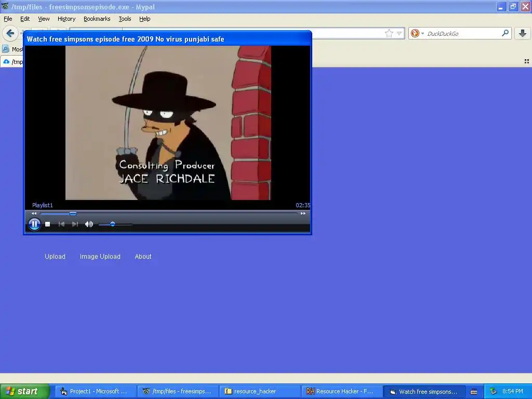
Task: Bookmark this page with the star icon
Action: click(389, 33)
